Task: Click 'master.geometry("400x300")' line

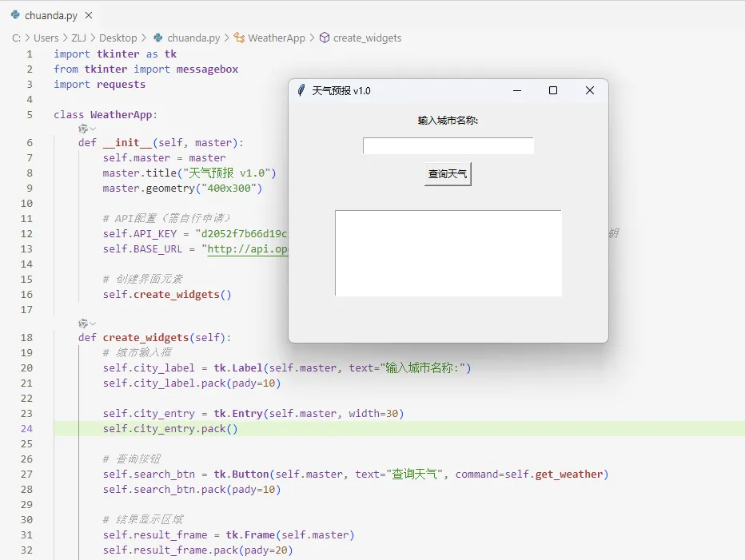Action: 182,188
